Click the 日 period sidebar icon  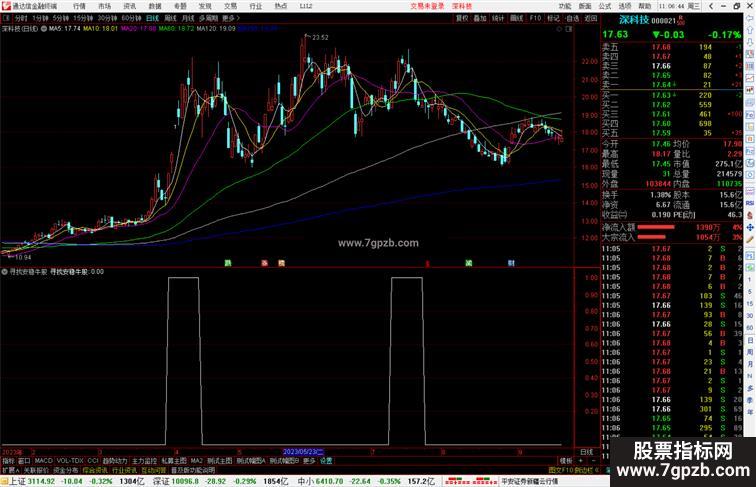[750, 340]
